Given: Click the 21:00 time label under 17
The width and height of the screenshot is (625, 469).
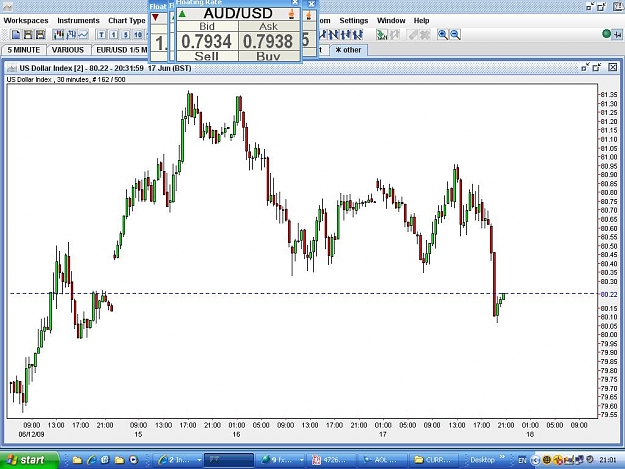Looking at the screenshot, I should click(506, 426).
